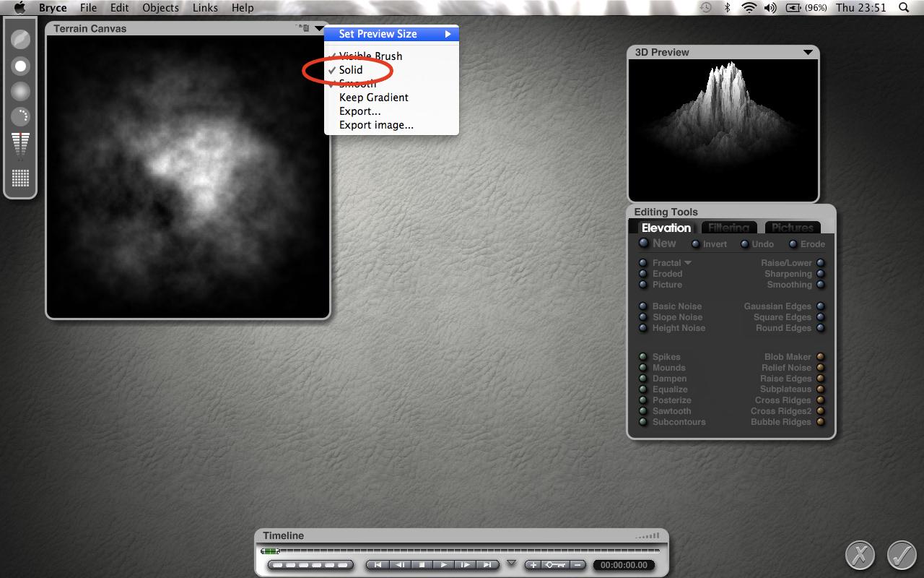Check the battery status at 96%
This screenshot has height=578, width=924.
tap(806, 8)
